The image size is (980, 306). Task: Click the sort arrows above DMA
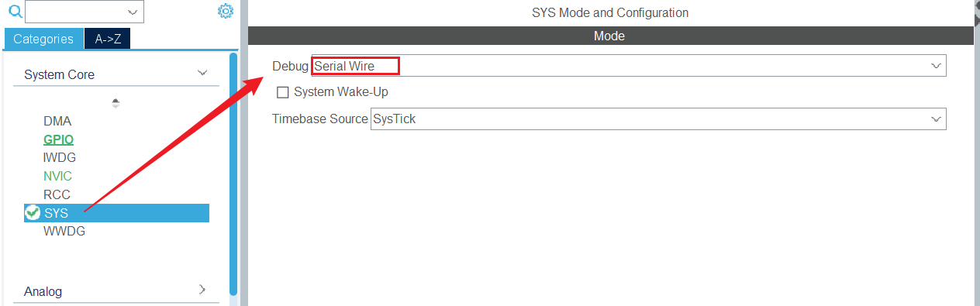point(116,102)
